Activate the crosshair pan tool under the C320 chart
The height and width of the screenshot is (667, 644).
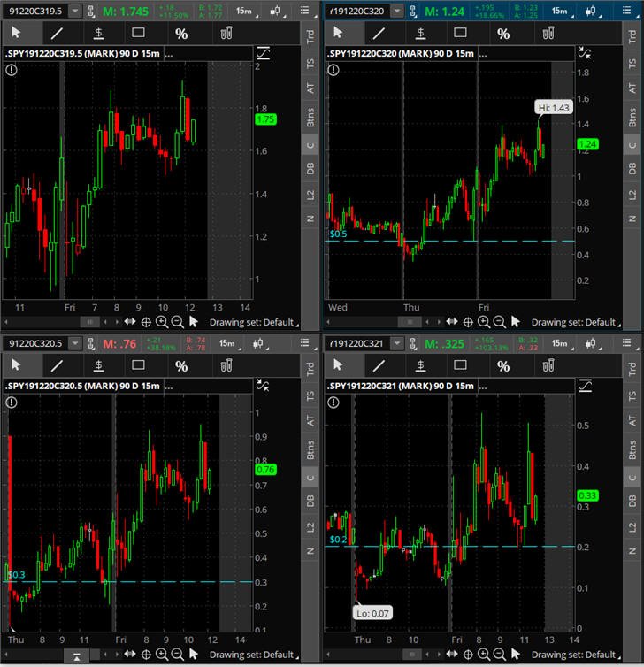[x=468, y=322]
